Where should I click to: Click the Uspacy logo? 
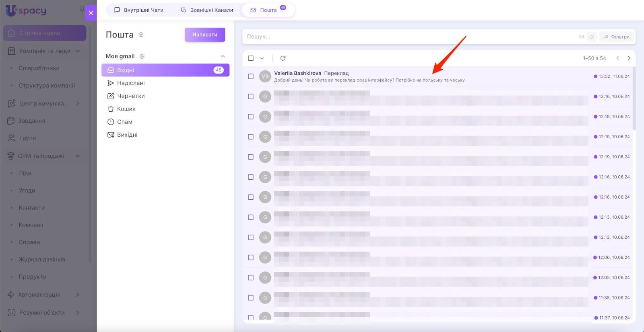click(26, 10)
